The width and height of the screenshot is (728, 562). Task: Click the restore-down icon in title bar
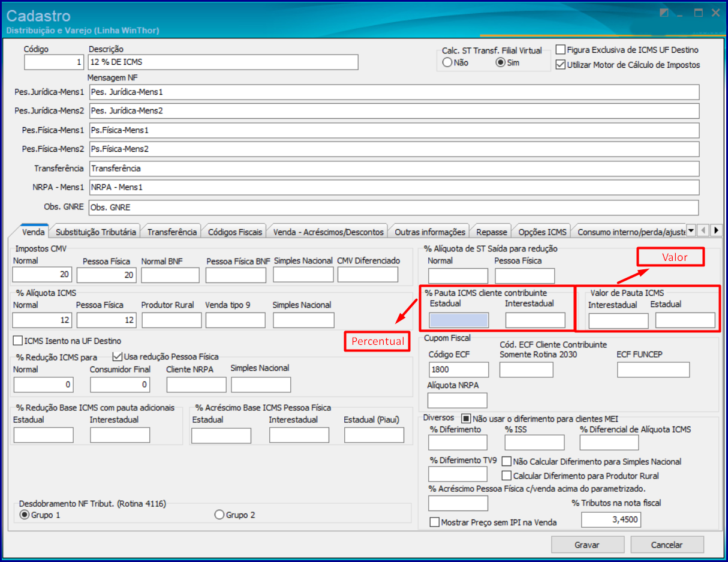pyautogui.click(x=664, y=13)
